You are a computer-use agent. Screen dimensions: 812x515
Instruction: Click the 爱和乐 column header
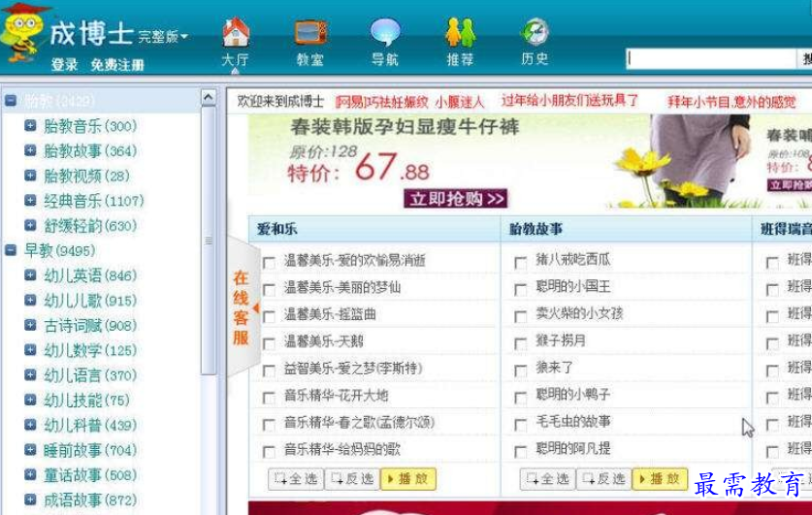374,229
